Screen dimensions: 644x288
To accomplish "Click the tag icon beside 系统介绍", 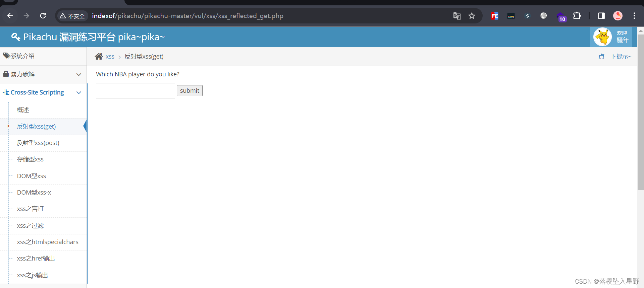I will point(6,56).
